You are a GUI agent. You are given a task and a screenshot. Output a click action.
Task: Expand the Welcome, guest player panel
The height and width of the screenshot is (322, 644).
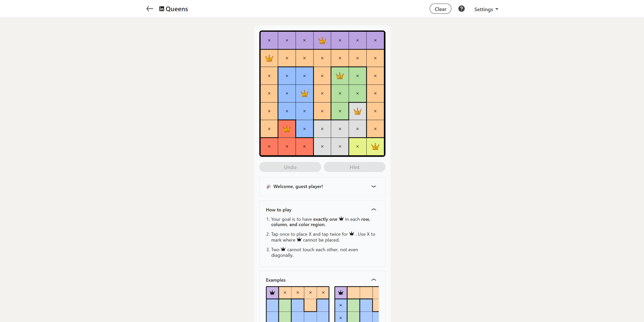pyautogui.click(x=374, y=186)
